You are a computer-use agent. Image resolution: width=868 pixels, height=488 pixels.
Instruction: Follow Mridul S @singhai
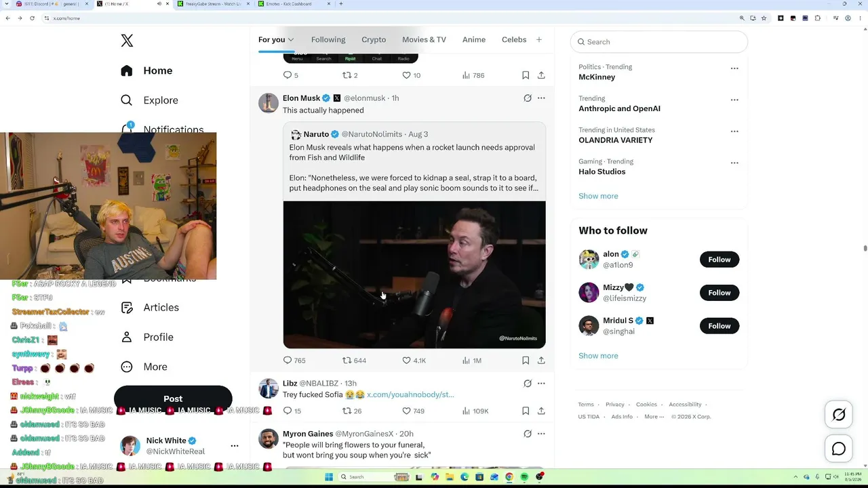719,326
